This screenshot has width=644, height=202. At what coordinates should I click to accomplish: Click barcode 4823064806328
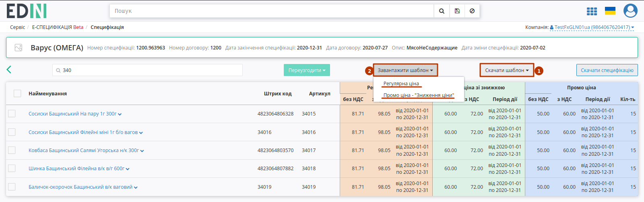pos(275,114)
